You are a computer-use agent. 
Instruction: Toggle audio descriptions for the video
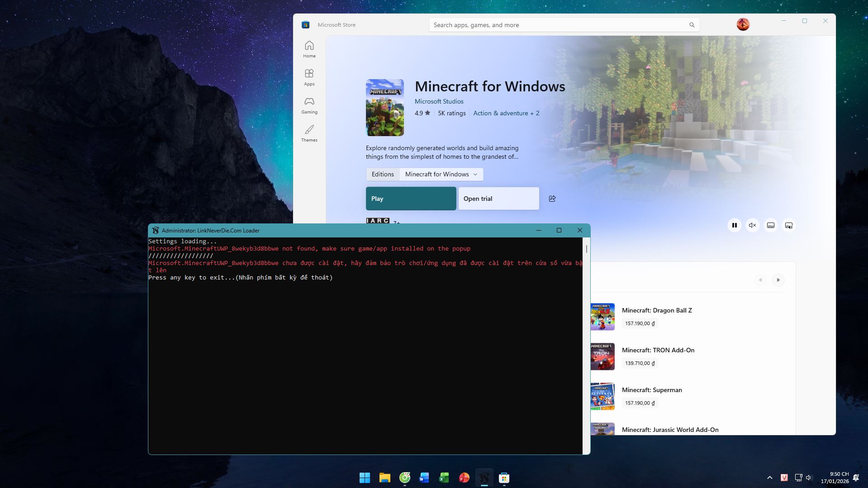788,225
